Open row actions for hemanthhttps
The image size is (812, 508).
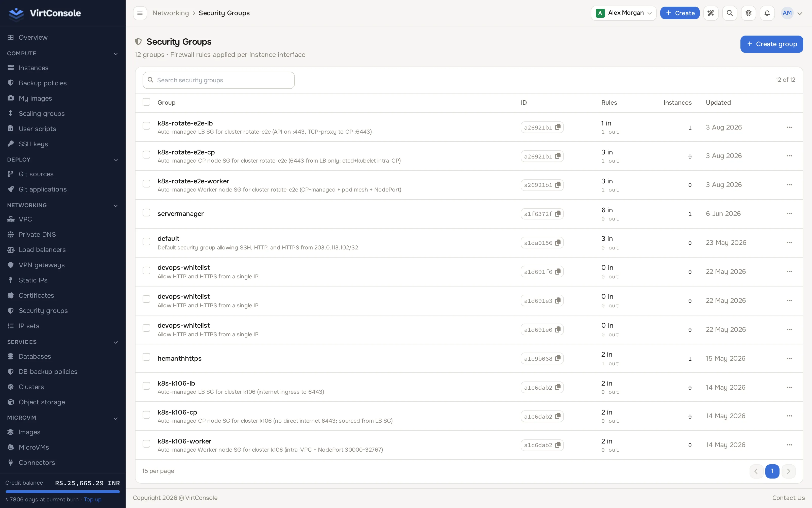789,358
